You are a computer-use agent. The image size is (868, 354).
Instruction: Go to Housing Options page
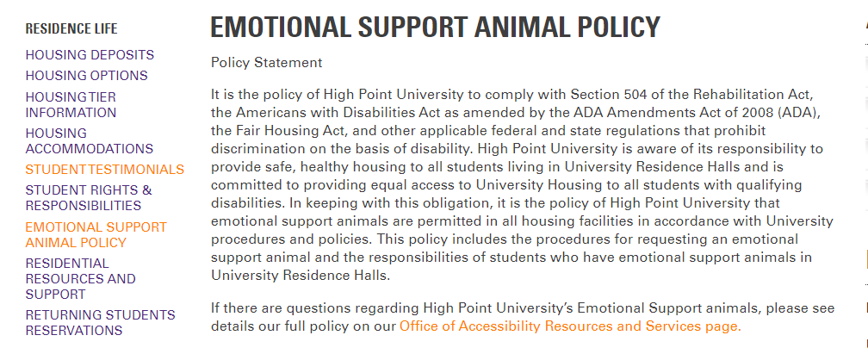click(86, 76)
